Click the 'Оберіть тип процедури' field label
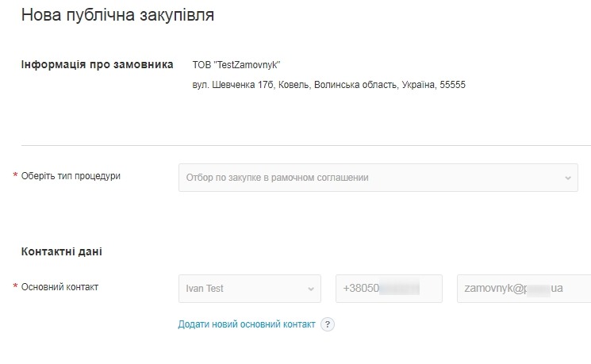Image resolution: width=591 pixels, height=364 pixels. click(x=71, y=176)
